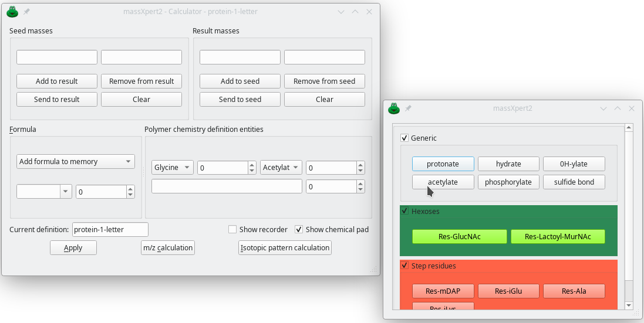The image size is (644, 323).
Task: Click the resize grip of Calculator window
Action: click(x=374, y=269)
